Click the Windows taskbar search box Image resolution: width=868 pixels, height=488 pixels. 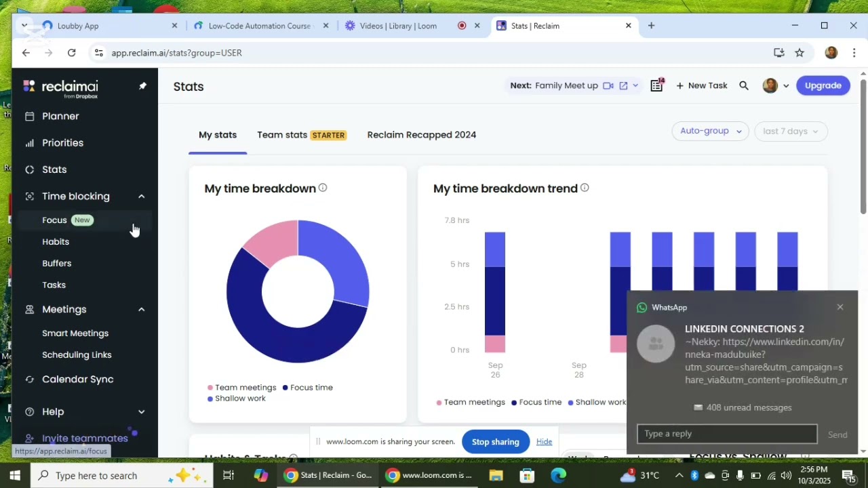point(122,476)
